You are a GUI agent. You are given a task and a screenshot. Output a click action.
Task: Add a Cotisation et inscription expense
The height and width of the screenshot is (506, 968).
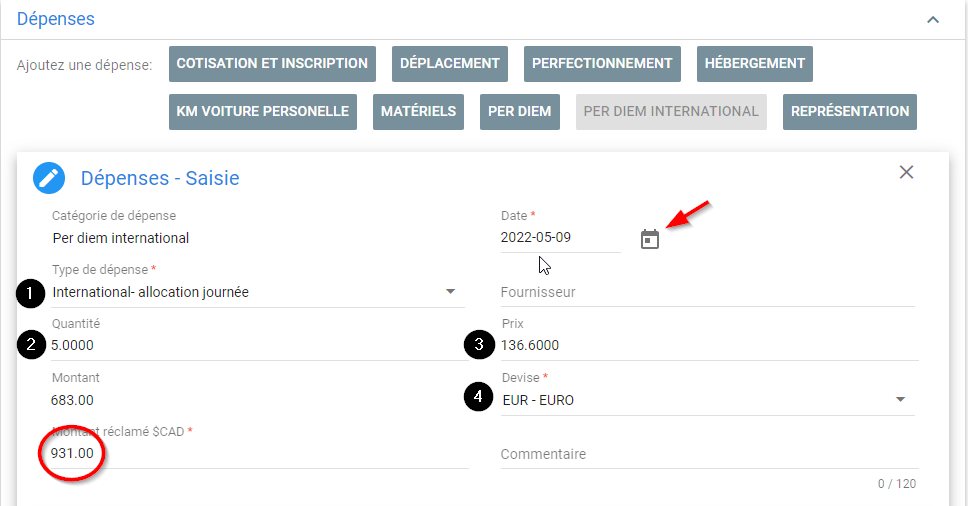coord(272,64)
